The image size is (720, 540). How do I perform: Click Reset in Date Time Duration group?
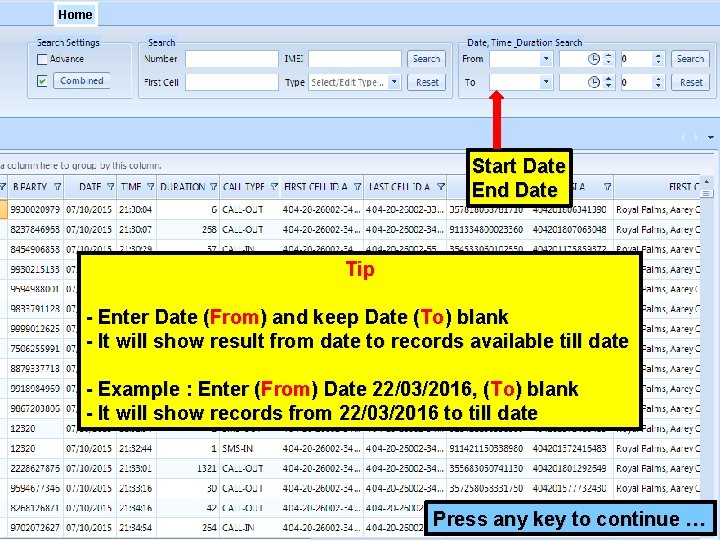[691, 82]
